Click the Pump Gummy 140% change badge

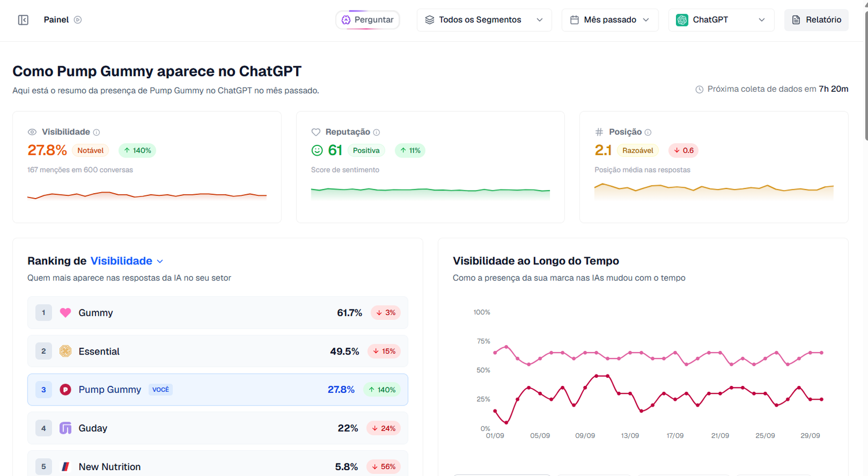382,390
